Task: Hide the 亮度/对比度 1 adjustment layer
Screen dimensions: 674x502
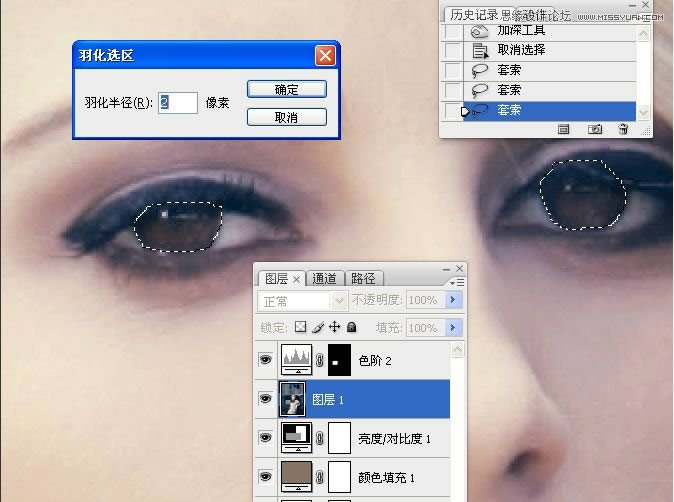Action: [x=265, y=438]
